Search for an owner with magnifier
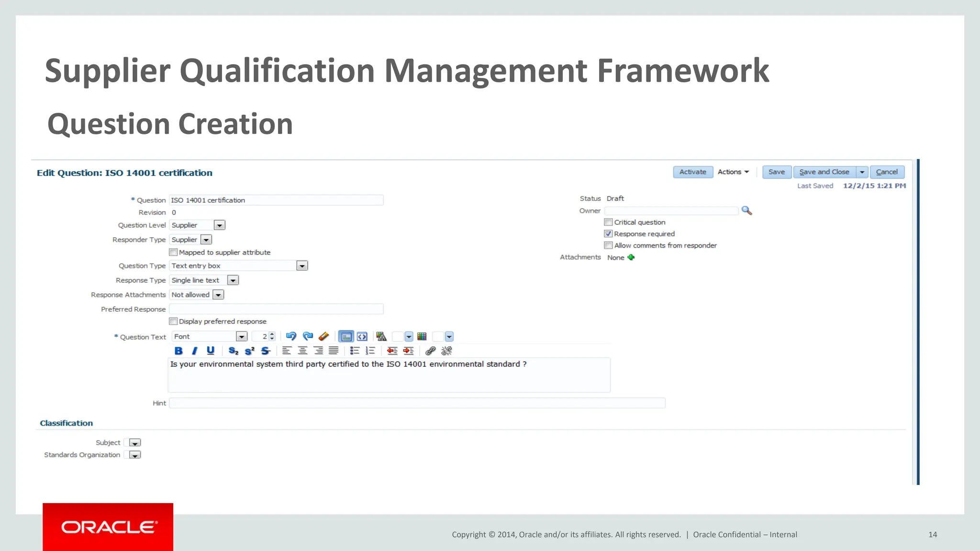Image resolution: width=980 pixels, height=551 pixels. click(746, 210)
